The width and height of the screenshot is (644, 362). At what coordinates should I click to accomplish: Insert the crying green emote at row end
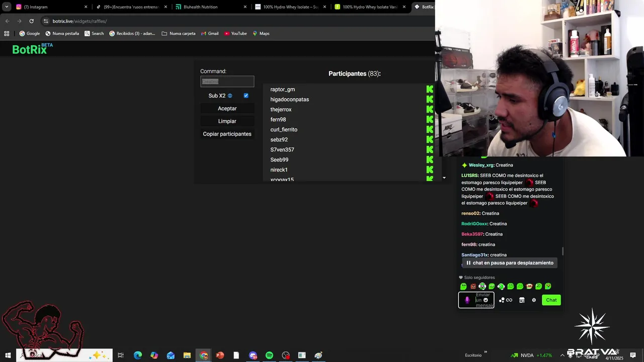pyautogui.click(x=548, y=287)
